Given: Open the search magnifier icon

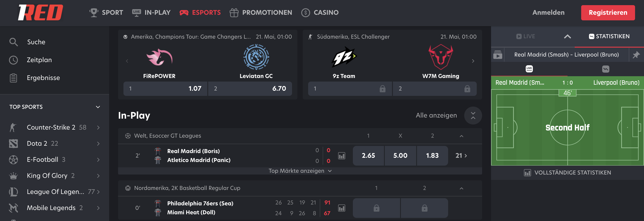Looking at the screenshot, I should [x=13, y=42].
